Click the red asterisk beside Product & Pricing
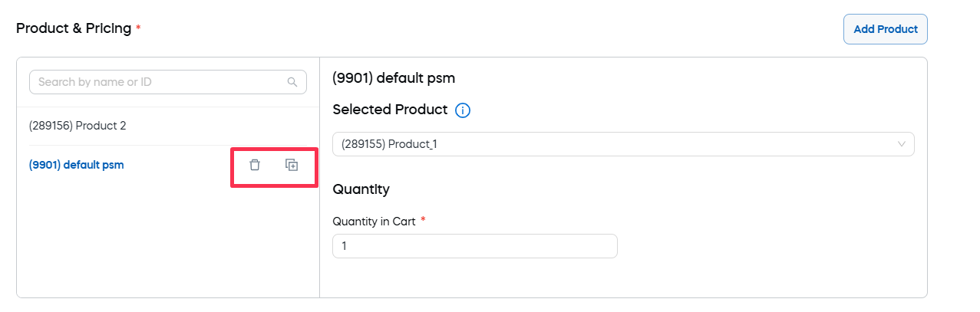 point(138,28)
